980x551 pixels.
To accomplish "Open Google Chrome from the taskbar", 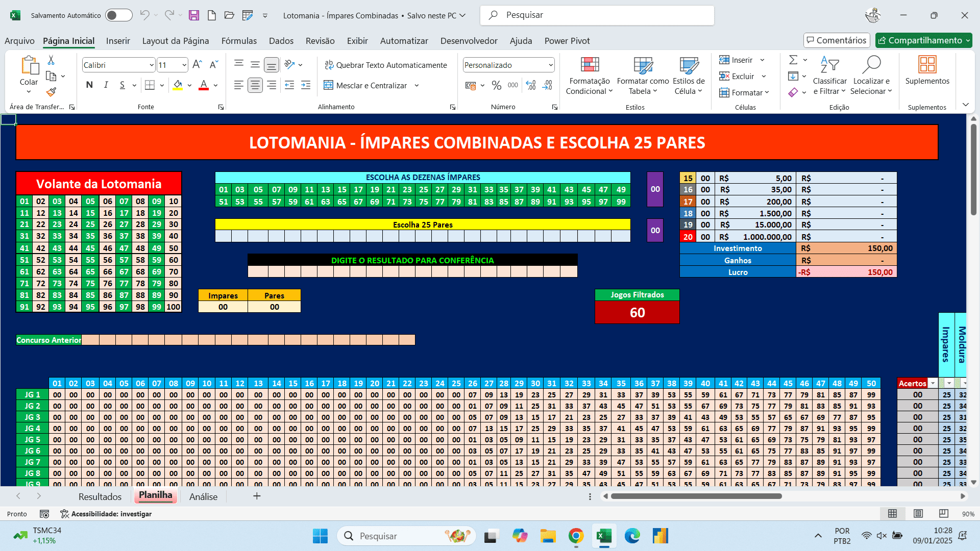I will click(576, 536).
